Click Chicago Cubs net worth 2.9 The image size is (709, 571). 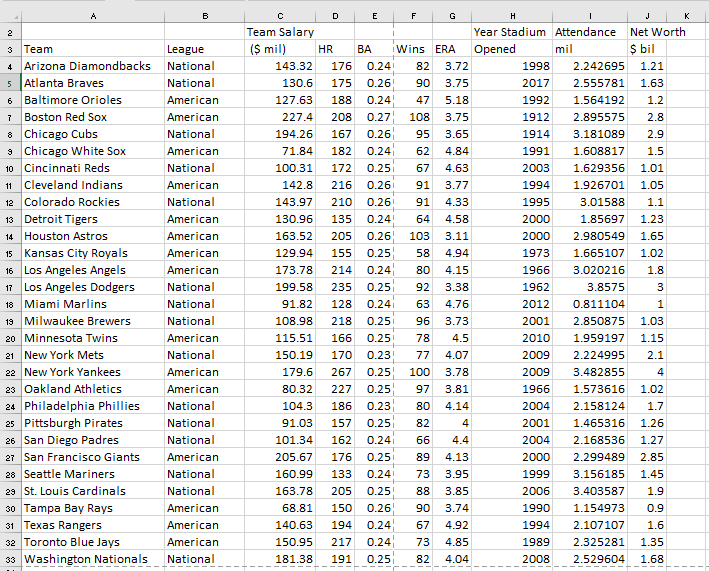(647, 134)
